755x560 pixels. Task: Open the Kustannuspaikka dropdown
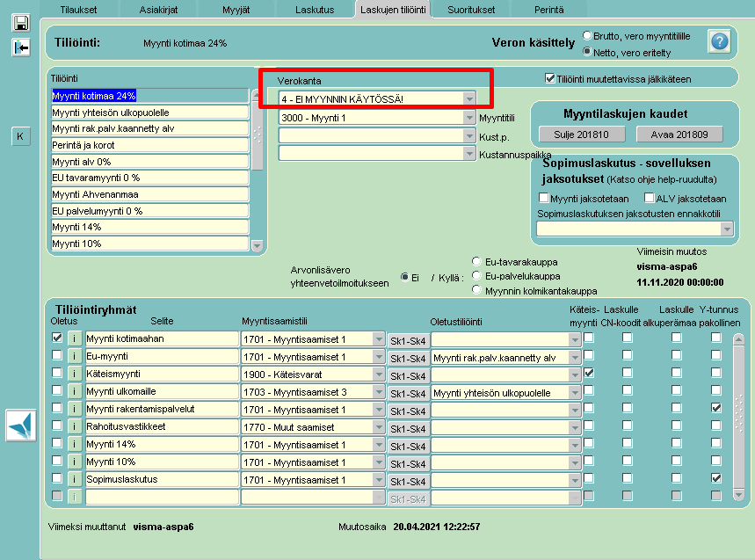tap(469, 154)
